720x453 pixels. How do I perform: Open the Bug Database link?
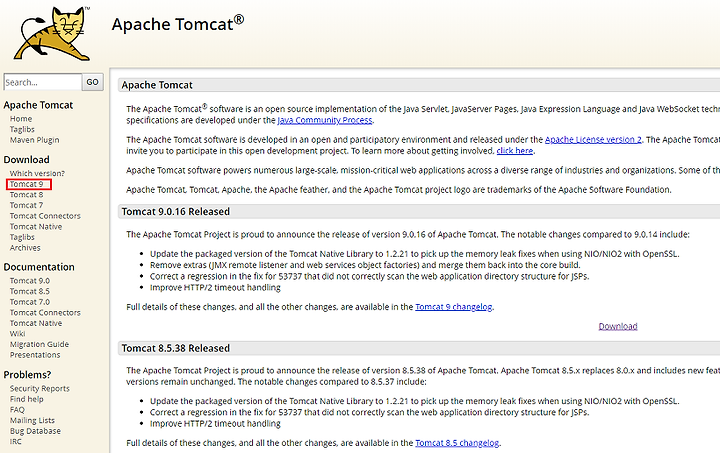[35, 431]
